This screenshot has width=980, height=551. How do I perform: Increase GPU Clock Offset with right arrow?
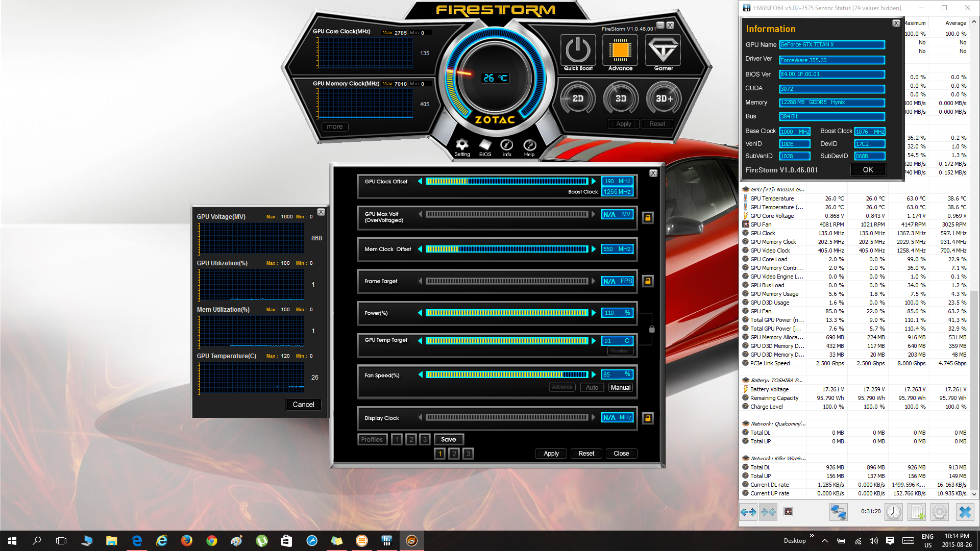(x=594, y=181)
